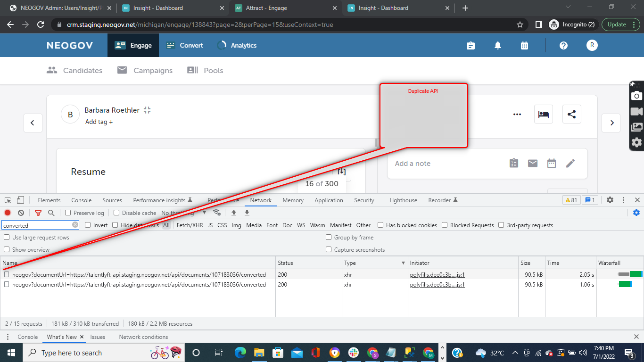
Task: Switch to the Console tab in DevTools
Action: pos(81,200)
